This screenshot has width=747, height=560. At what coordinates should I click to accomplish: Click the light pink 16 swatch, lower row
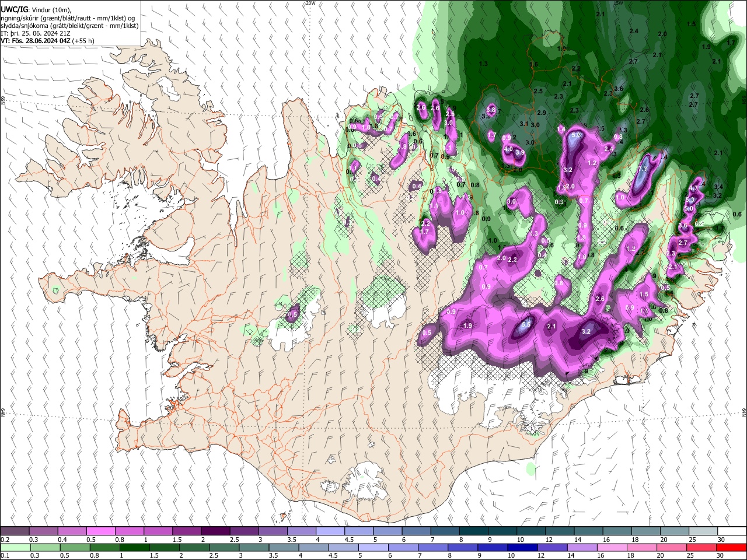pos(613,548)
